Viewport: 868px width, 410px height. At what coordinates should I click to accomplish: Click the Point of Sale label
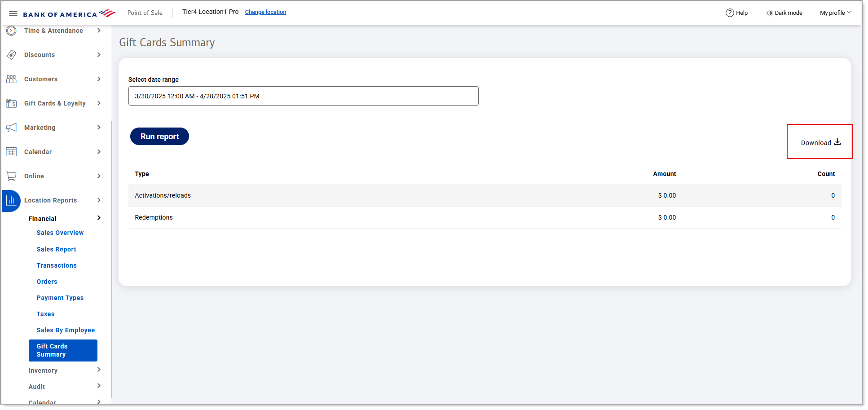pos(145,13)
